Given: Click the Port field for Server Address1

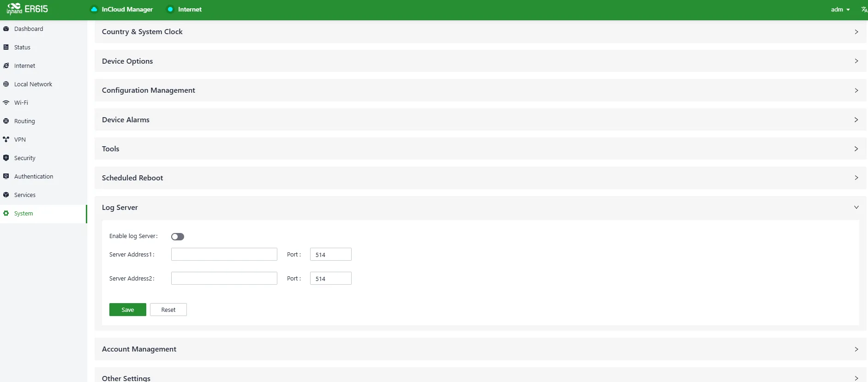Looking at the screenshot, I should click(331, 254).
